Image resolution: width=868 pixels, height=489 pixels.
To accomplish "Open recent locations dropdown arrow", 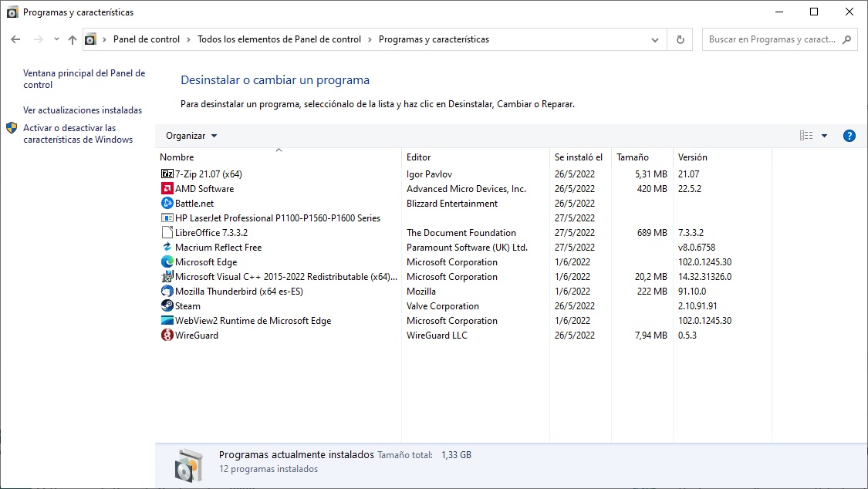I will point(56,39).
